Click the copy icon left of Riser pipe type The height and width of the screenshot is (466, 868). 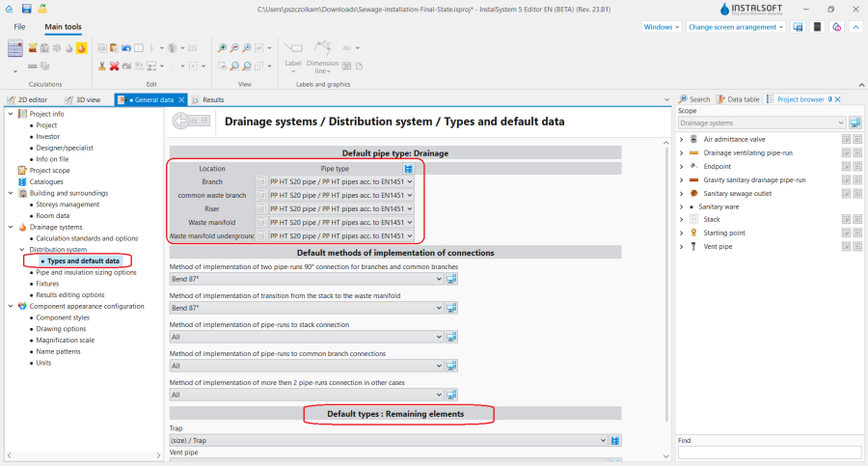[261, 209]
